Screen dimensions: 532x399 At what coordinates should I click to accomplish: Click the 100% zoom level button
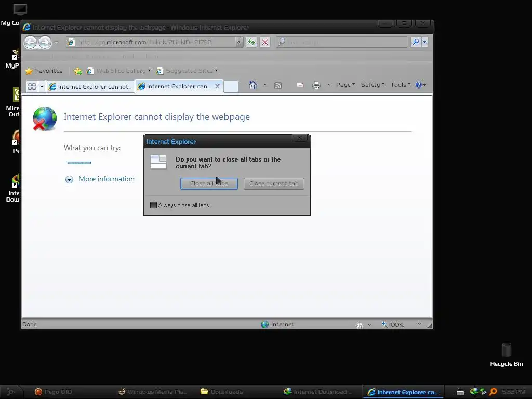pyautogui.click(x=393, y=325)
